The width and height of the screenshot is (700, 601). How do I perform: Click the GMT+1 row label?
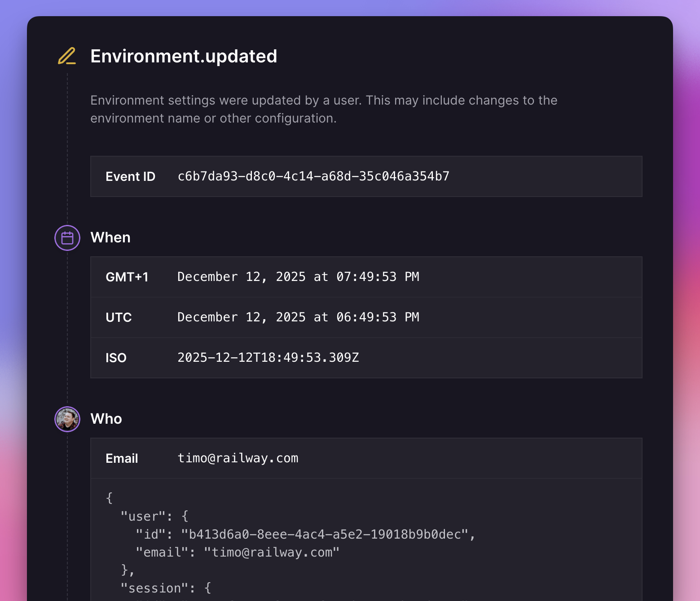[127, 277]
